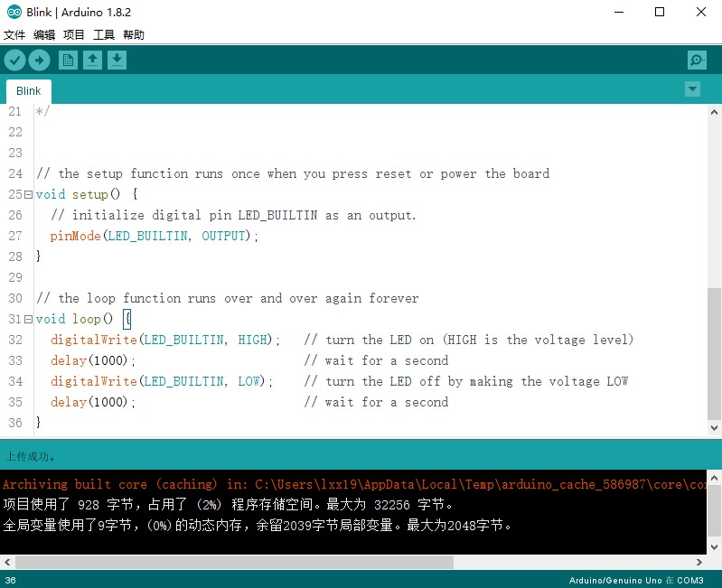Click '// wait for a second' on line 35
722x588 pixels.
(376, 402)
